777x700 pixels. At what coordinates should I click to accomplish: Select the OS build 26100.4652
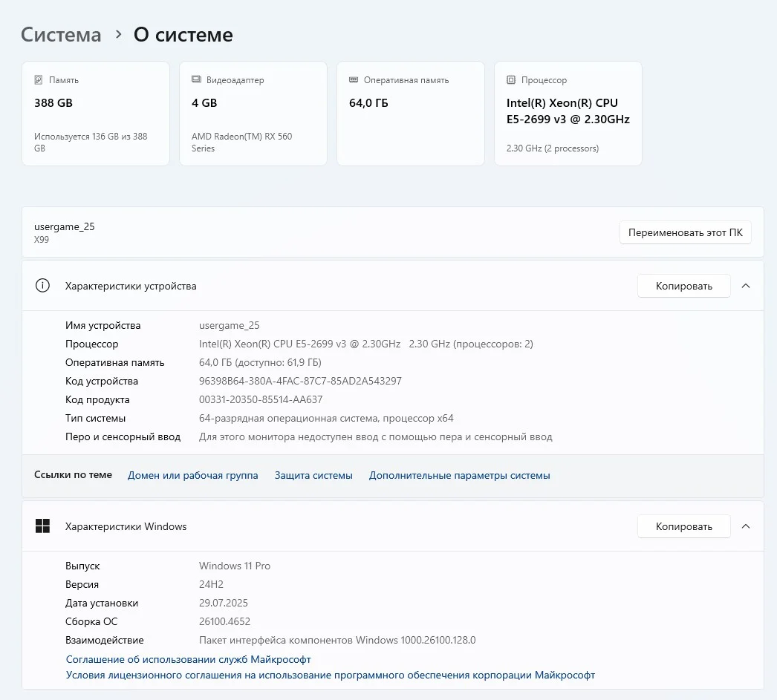[224, 622]
